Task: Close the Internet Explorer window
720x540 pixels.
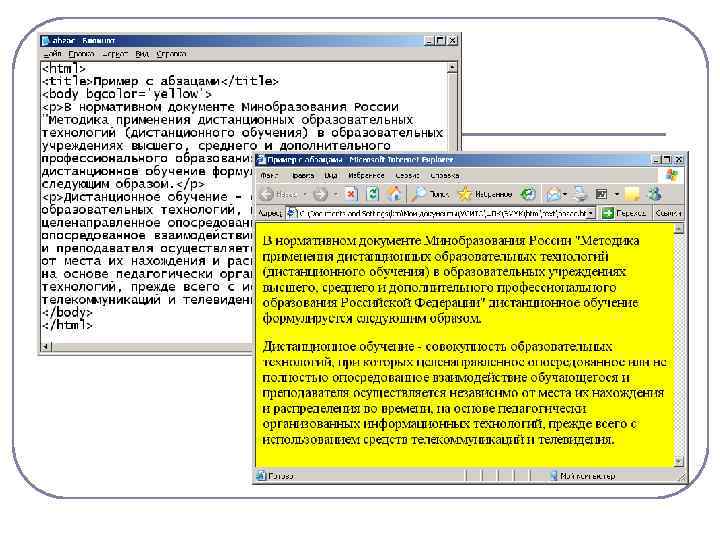Action: point(679,159)
